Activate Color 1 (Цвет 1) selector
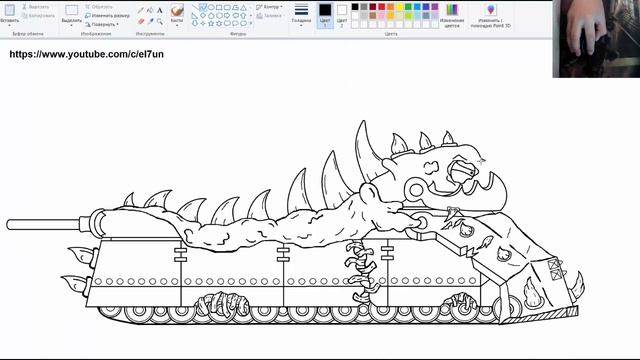640x360 pixels. (x=325, y=16)
